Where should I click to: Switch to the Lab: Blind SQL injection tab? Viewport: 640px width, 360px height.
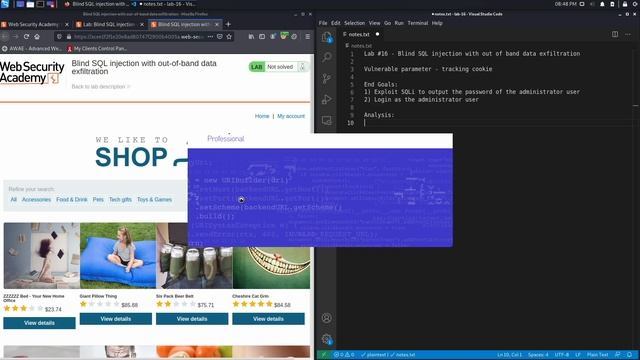click(109, 24)
